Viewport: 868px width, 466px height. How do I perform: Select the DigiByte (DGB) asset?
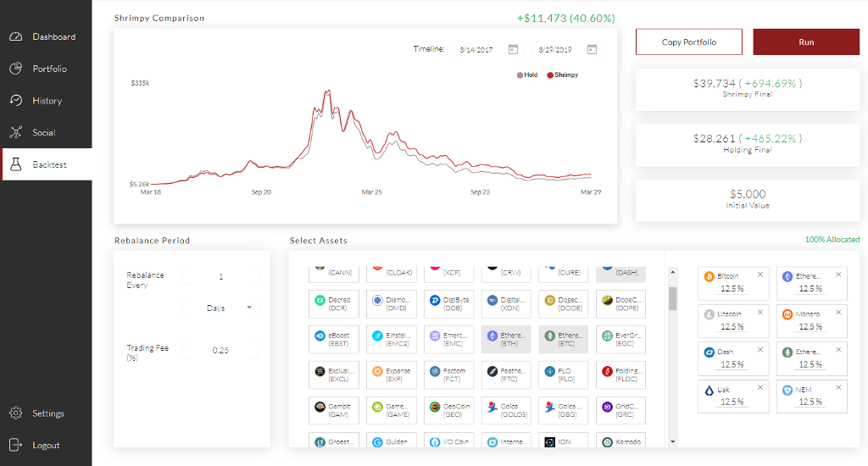pos(449,304)
